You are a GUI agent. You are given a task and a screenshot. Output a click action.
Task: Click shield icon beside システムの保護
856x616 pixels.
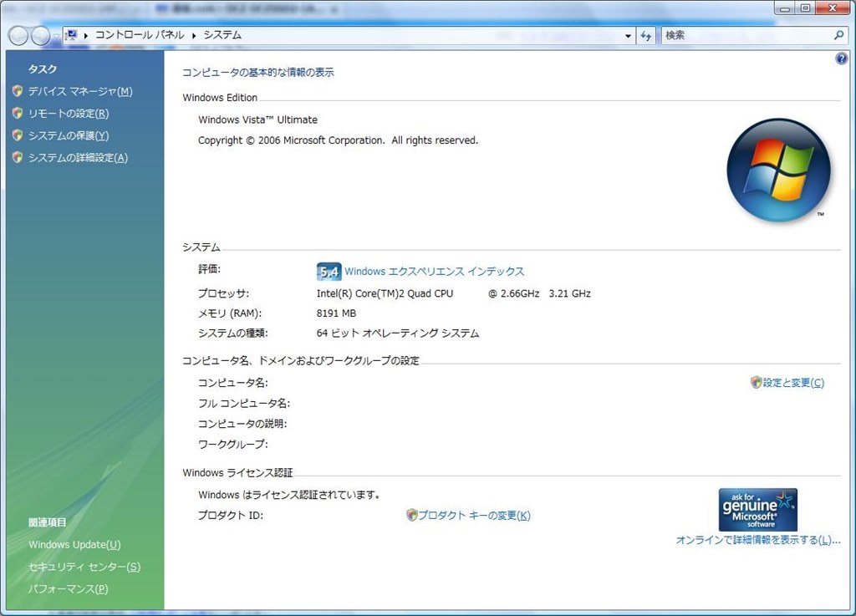(x=18, y=135)
